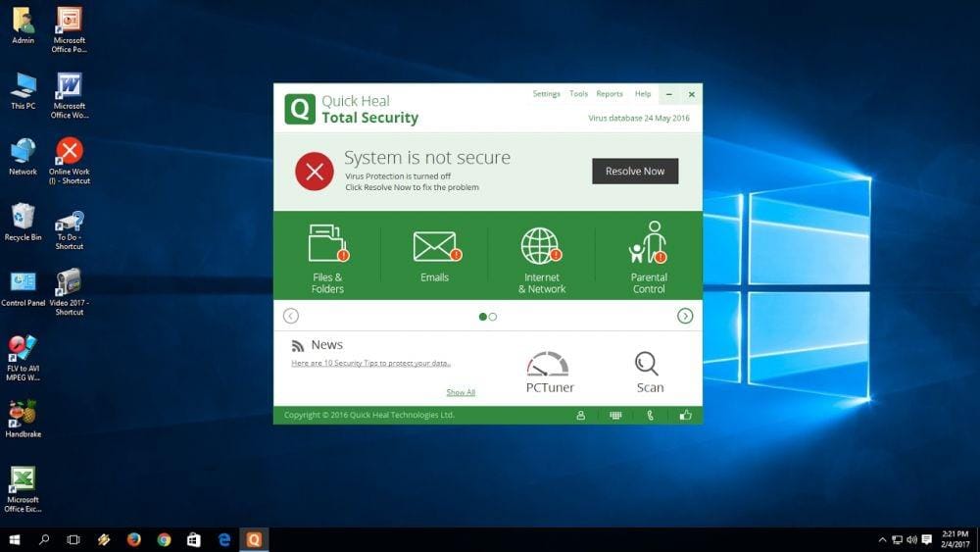Select the first page indicator dot
The image size is (980, 552).
pyautogui.click(x=482, y=317)
